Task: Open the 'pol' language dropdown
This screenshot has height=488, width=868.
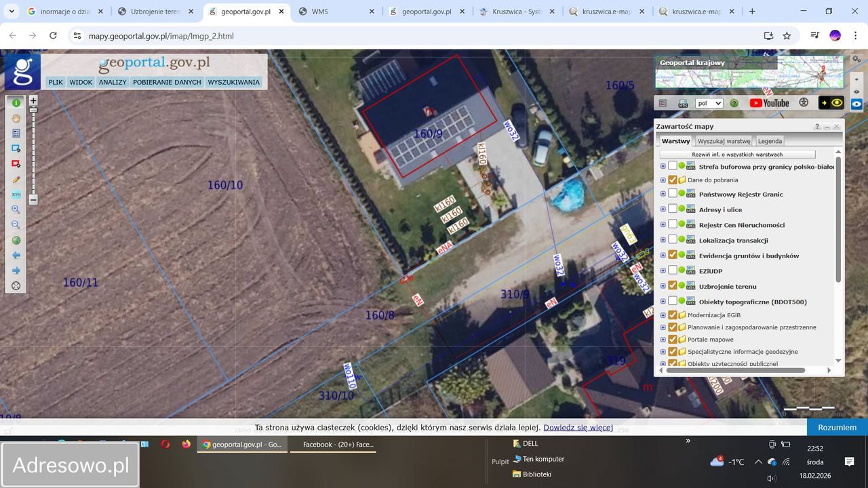Action: [x=709, y=103]
